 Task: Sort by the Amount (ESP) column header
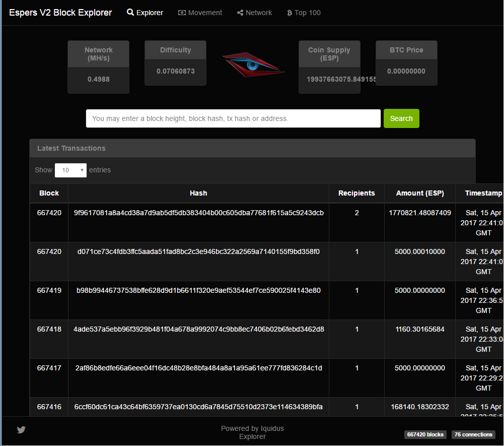click(x=420, y=193)
